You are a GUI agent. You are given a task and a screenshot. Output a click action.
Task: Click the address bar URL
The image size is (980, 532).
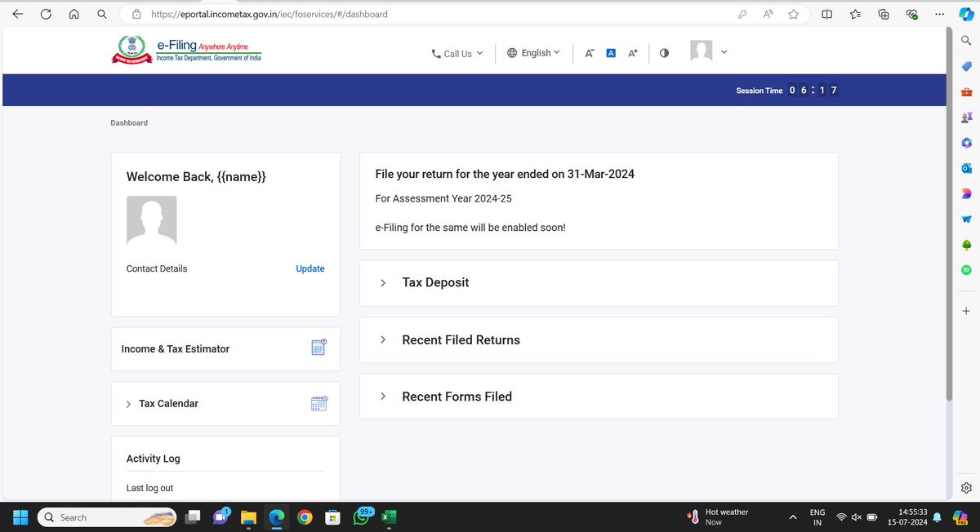[269, 14]
